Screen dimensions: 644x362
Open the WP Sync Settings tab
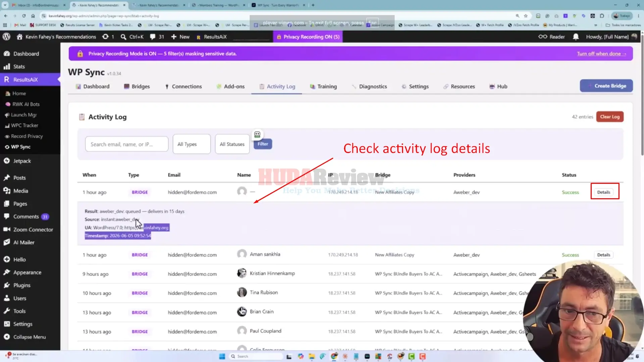pyautogui.click(x=415, y=87)
